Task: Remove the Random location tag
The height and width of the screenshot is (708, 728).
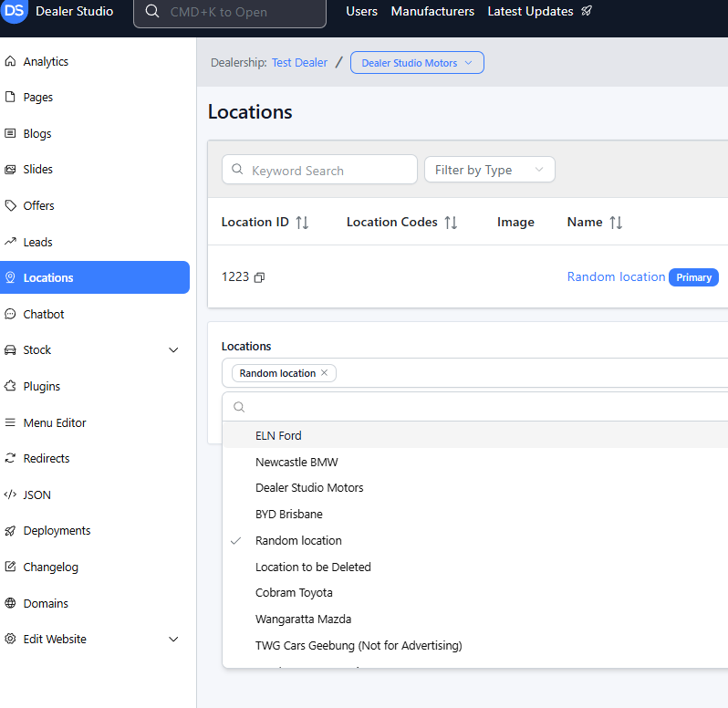Action: [x=324, y=373]
